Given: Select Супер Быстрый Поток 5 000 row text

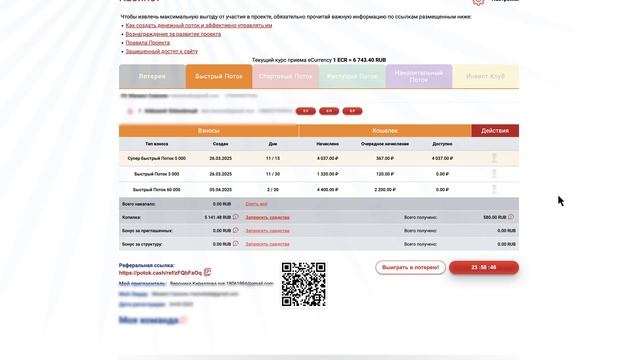Looking at the screenshot, I should 157,158.
